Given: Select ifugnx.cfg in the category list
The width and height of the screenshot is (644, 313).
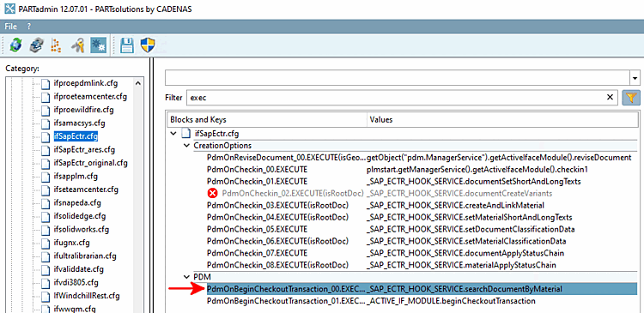Looking at the screenshot, I should [71, 242].
